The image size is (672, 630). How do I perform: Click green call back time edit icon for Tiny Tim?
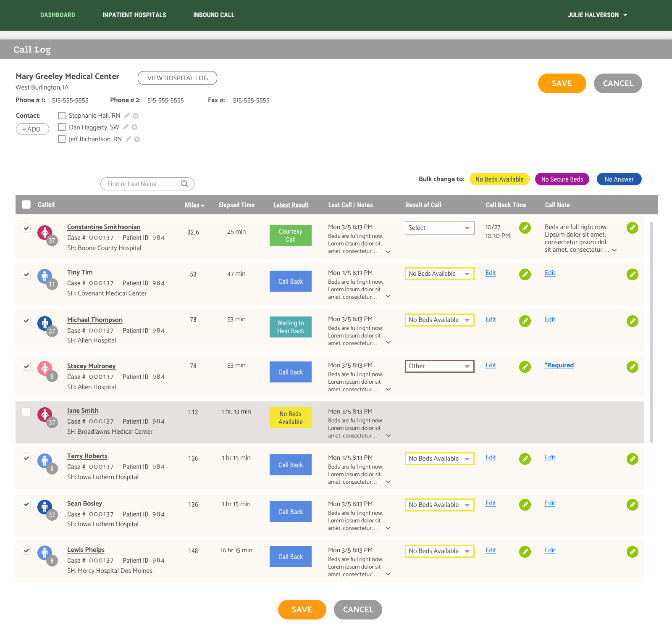[525, 274]
